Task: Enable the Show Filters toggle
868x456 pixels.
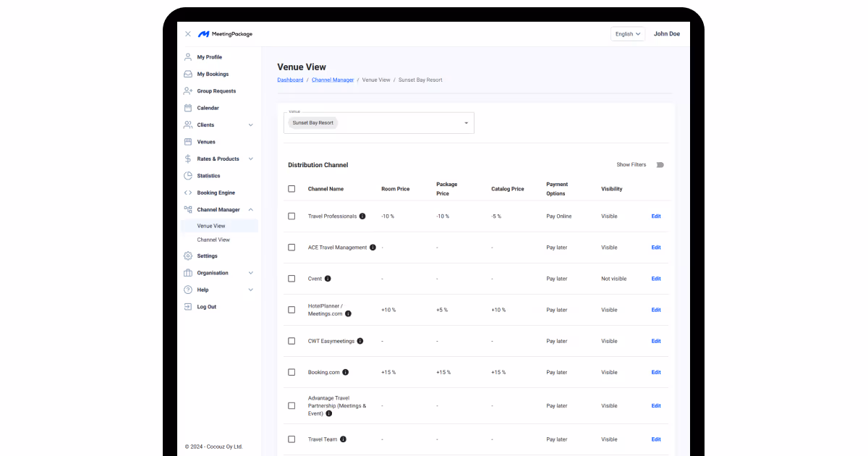Action: (660, 164)
